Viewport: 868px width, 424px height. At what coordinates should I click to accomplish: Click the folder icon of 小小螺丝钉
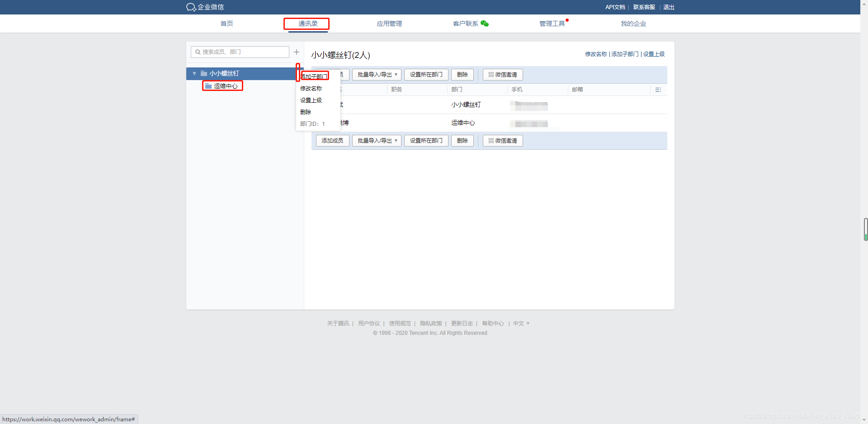click(204, 73)
